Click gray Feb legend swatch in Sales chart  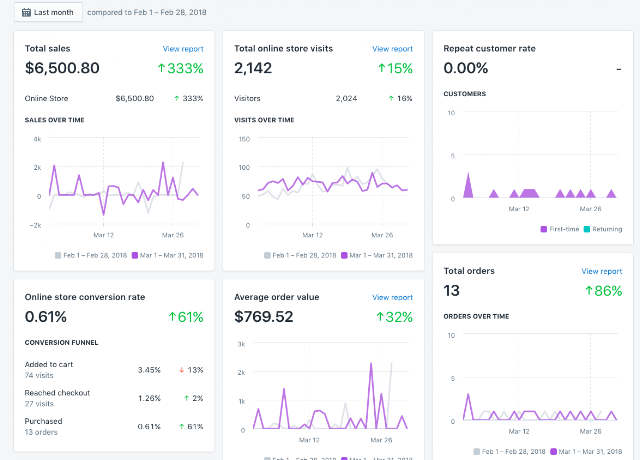pos(58,256)
